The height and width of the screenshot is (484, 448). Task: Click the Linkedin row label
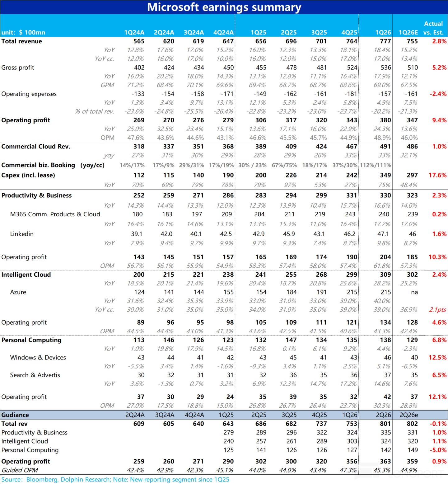click(21, 234)
